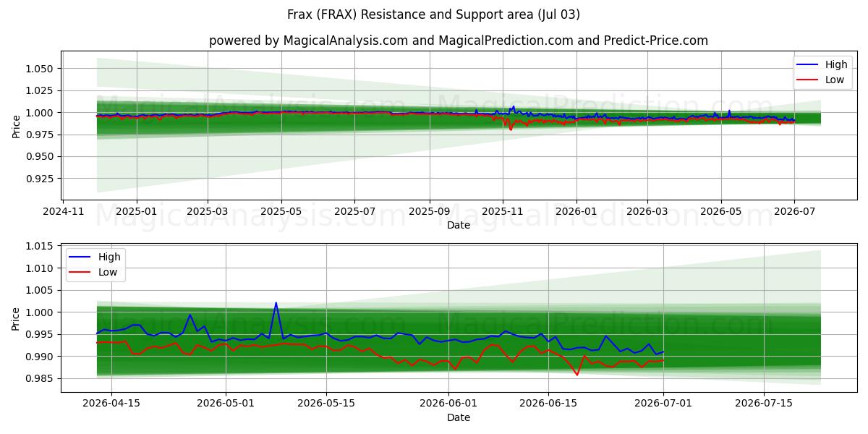Click the 'Price' y-axis title of the bottom chart
The height and width of the screenshot is (434, 868).
16,318
